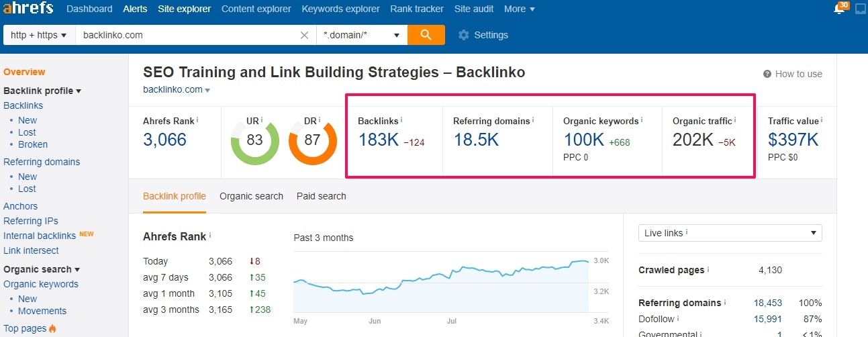Click the info icon beside Crawled pages
This screenshot has height=337, width=868.
pos(708,270)
